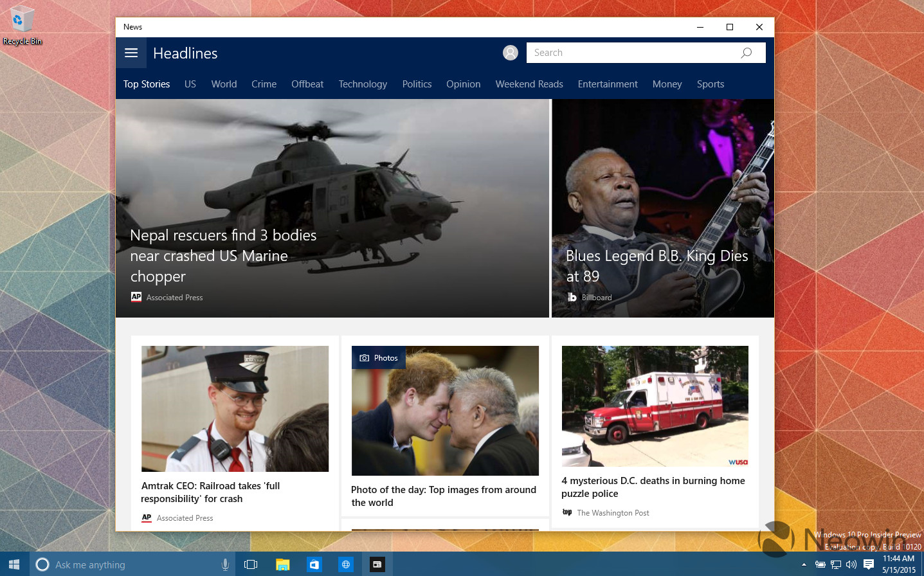Open the Opinion tab

463,84
